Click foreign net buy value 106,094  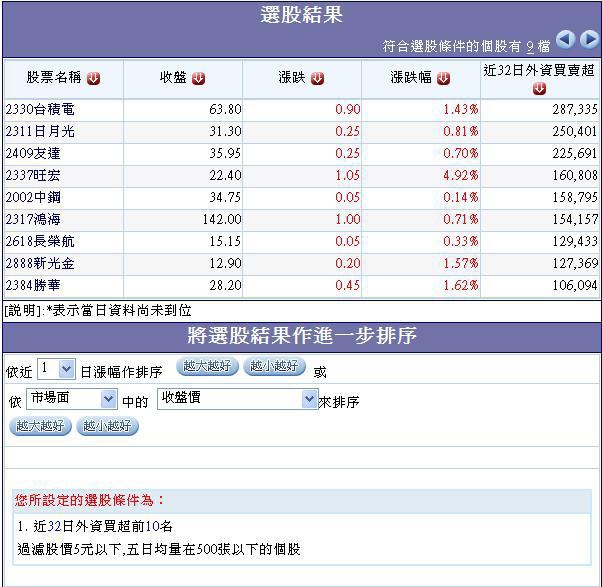575,285
